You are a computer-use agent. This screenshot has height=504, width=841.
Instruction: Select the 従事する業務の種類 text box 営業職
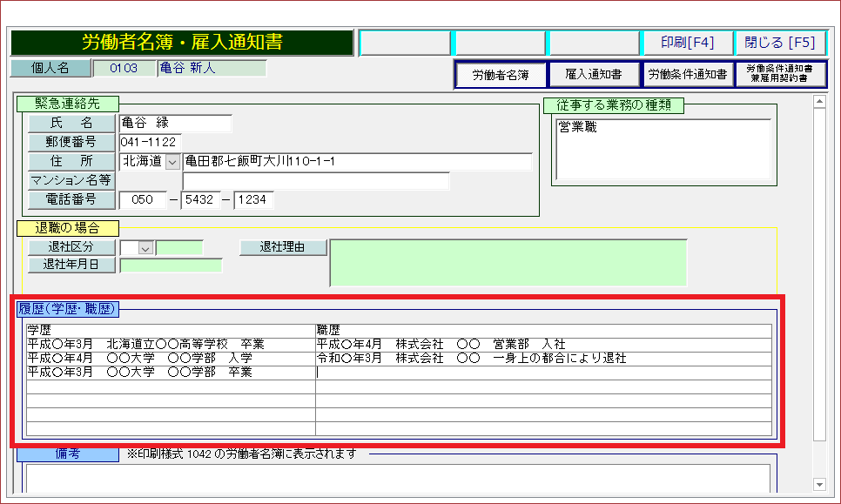663,149
